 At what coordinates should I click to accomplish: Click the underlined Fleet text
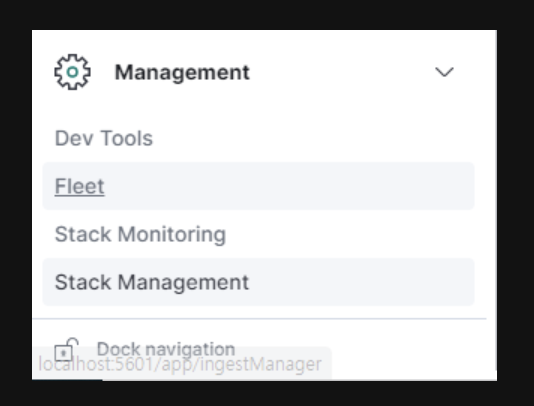(x=80, y=186)
